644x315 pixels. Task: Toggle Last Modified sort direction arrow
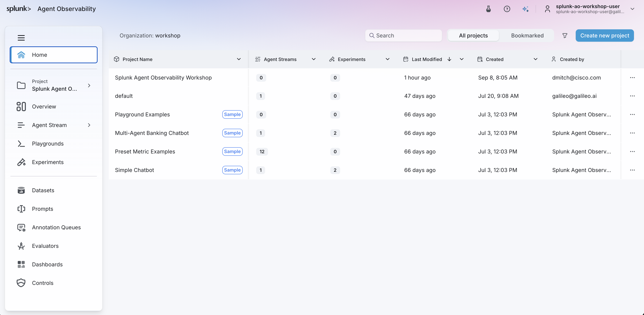pos(449,59)
